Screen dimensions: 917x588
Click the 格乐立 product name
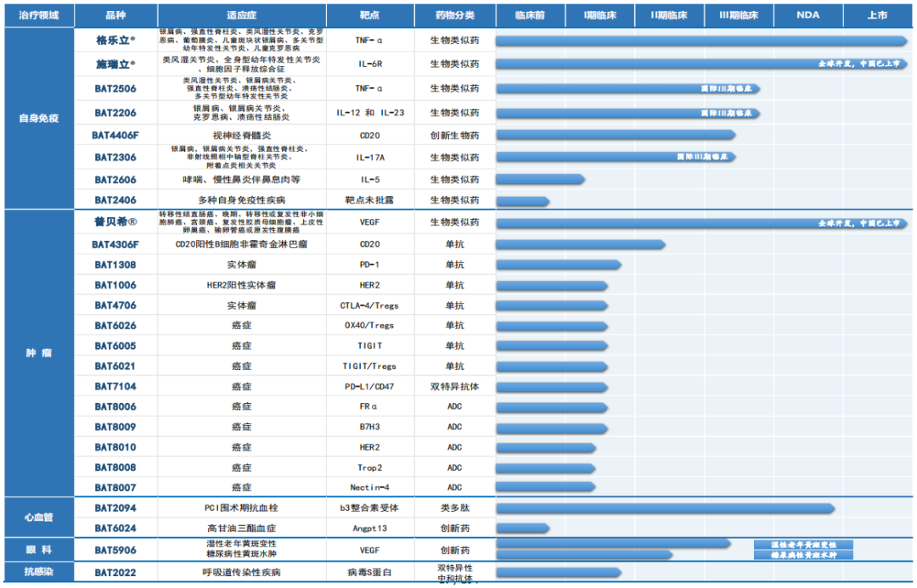click(x=115, y=41)
